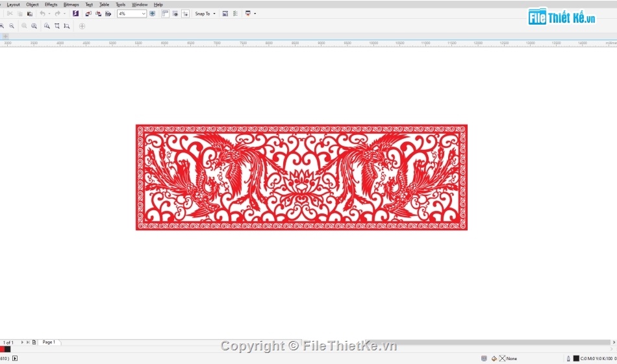
Task: Go to next page arrow
Action: (23, 343)
